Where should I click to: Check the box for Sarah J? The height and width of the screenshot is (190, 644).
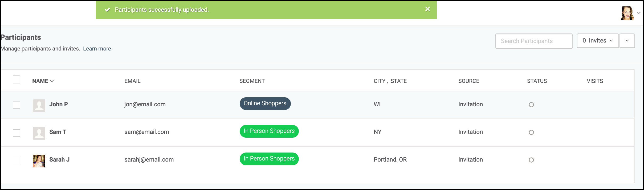(x=17, y=161)
